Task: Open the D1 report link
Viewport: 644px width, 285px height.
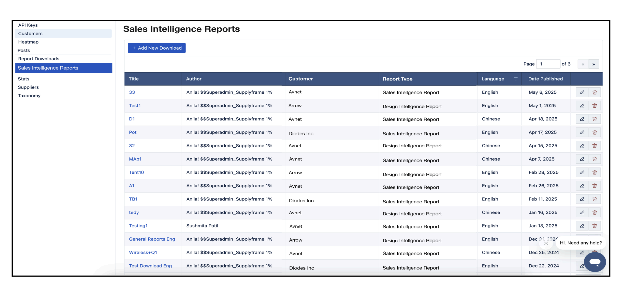Action: (x=132, y=119)
